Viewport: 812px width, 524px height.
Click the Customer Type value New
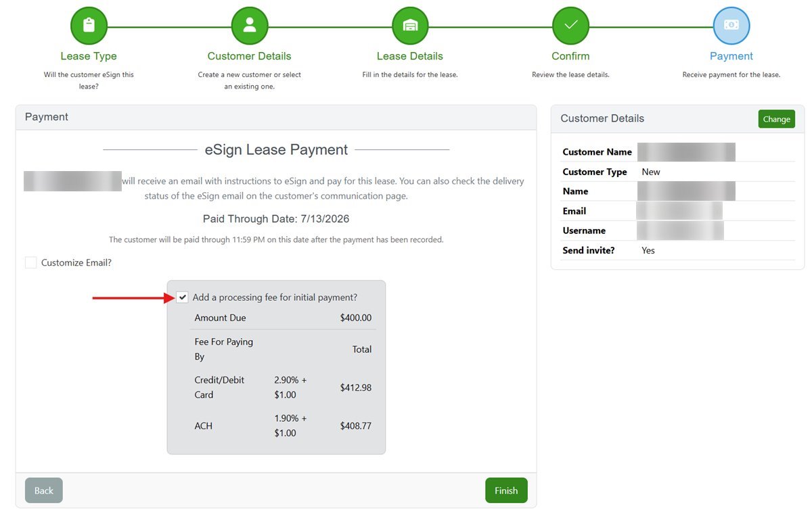pyautogui.click(x=651, y=172)
